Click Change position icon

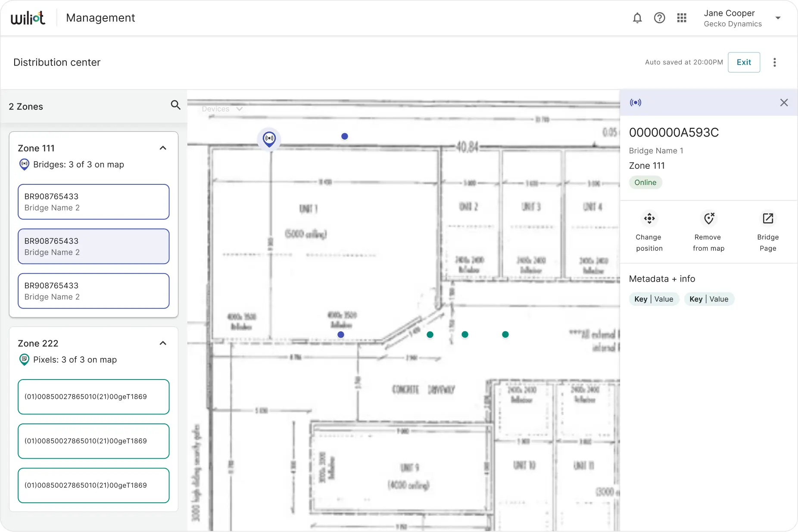coord(649,218)
